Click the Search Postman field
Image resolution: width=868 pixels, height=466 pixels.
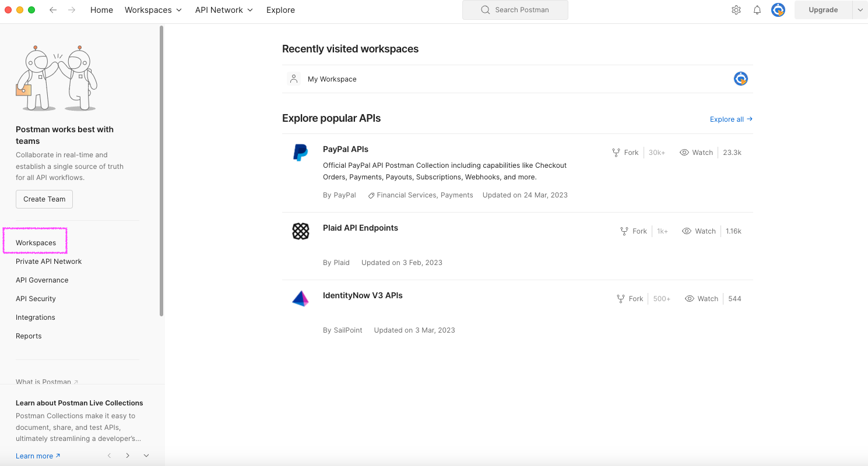(515, 10)
